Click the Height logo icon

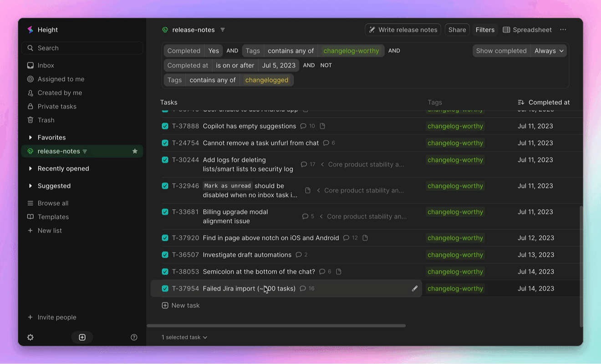point(30,30)
